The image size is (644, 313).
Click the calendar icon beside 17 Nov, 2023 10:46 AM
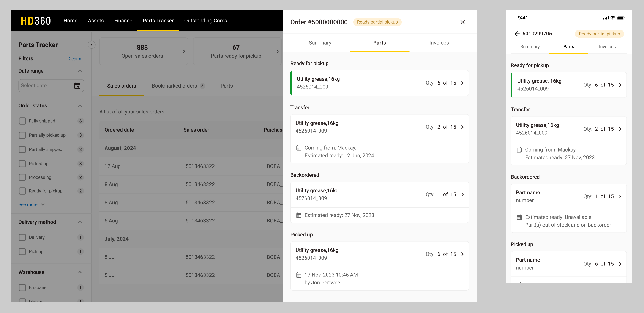click(299, 275)
